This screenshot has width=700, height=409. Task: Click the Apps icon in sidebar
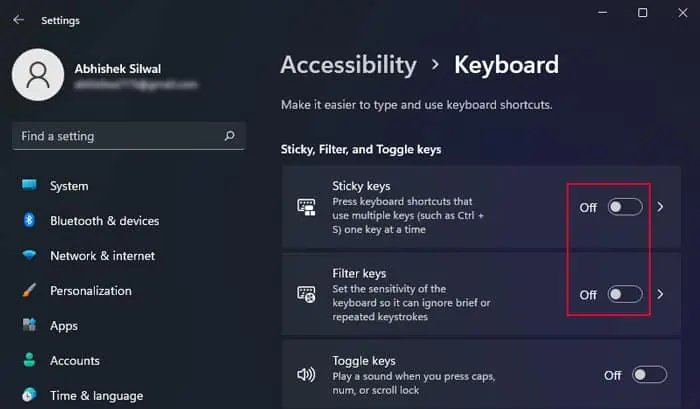pos(29,326)
